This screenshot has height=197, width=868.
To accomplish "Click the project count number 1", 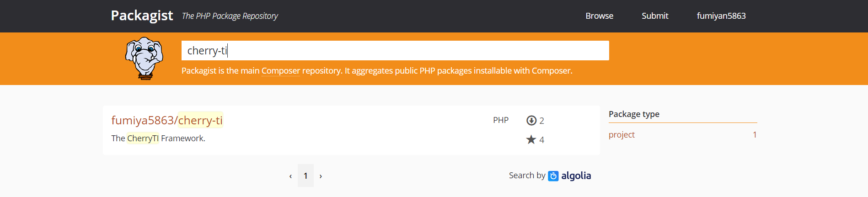I will click(x=755, y=135).
